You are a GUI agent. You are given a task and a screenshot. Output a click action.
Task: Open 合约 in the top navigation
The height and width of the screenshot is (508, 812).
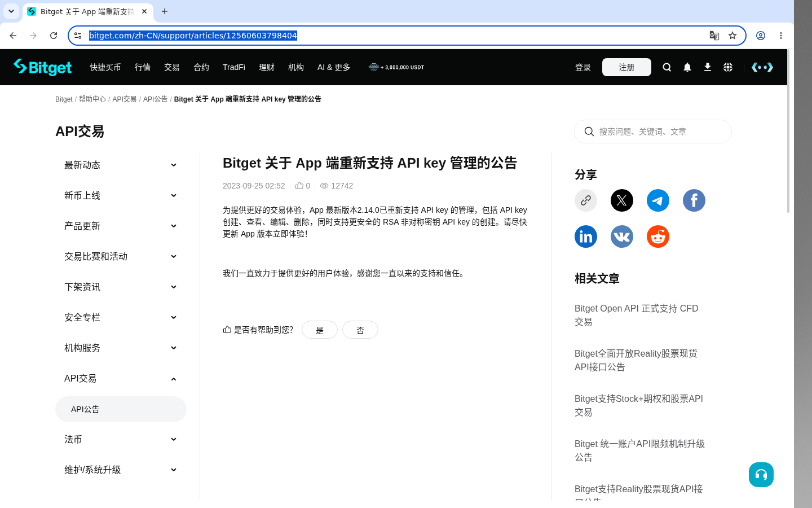point(201,67)
